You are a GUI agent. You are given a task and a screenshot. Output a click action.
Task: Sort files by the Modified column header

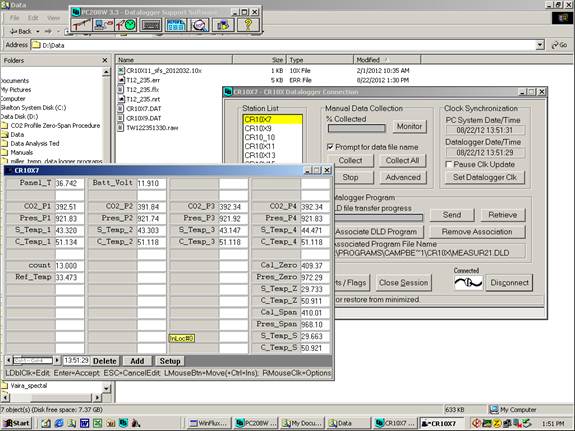(387, 59)
